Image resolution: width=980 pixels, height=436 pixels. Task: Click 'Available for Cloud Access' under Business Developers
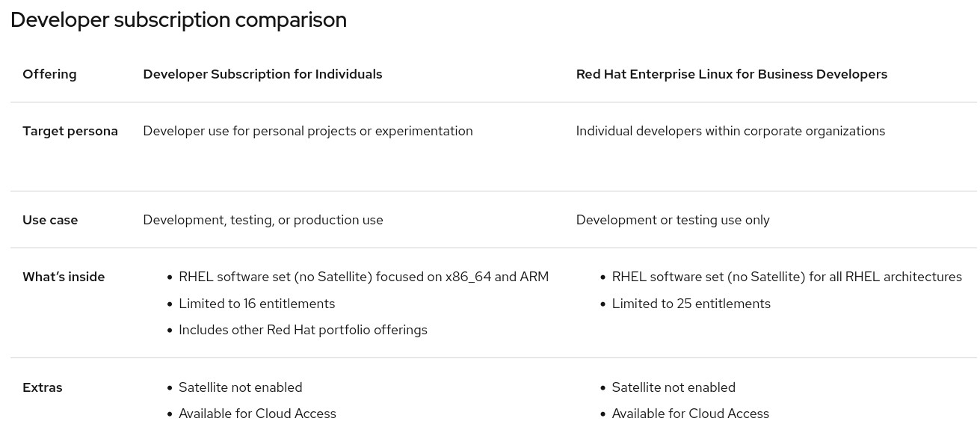[690, 414]
